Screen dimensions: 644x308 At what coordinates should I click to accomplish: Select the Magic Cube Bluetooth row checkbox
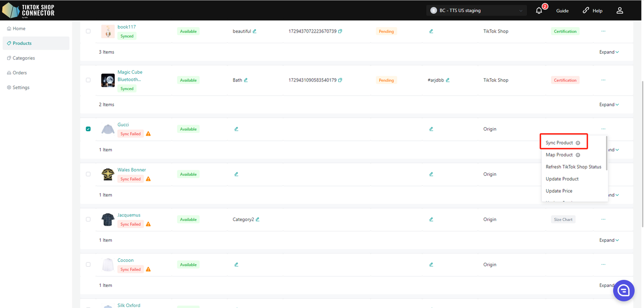click(88, 80)
